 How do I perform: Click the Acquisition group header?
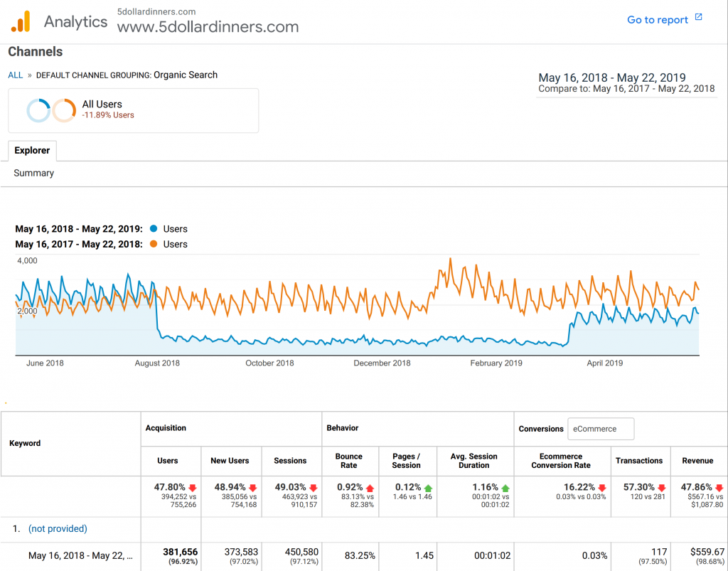166,428
